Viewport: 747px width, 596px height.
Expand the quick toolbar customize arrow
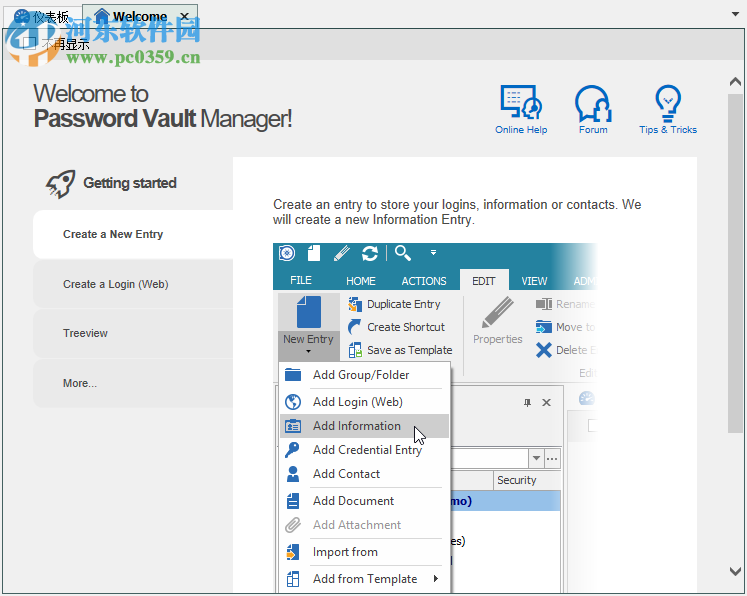(x=433, y=253)
